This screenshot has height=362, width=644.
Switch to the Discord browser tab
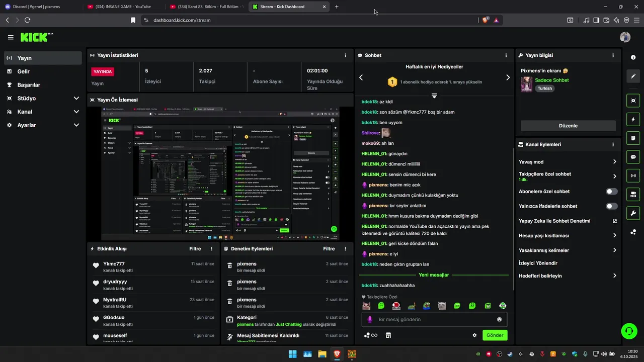coord(40,7)
